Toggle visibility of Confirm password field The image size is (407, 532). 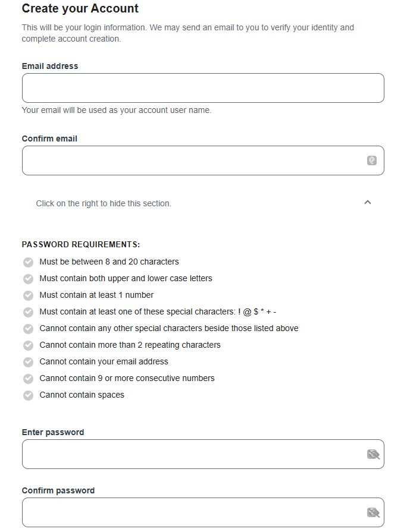tap(373, 512)
